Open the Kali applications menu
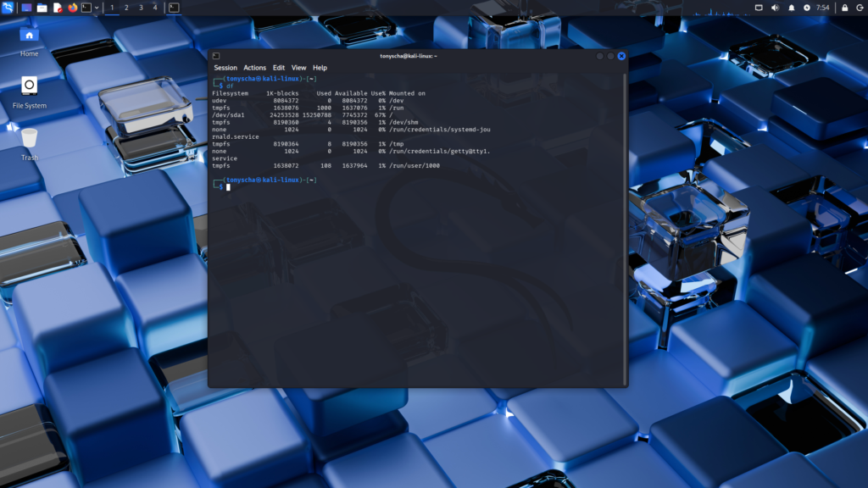This screenshot has height=488, width=868. click(x=8, y=8)
